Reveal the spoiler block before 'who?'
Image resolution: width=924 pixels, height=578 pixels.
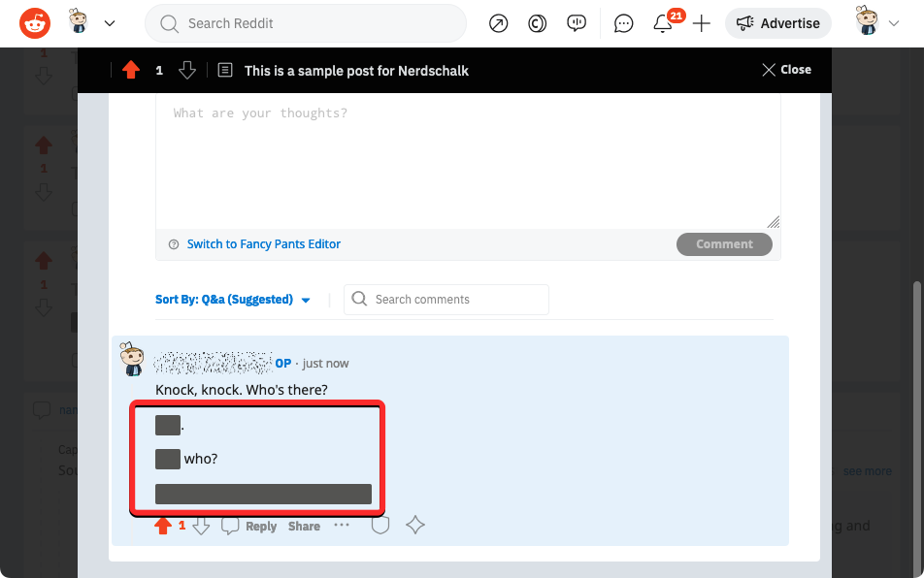168,459
